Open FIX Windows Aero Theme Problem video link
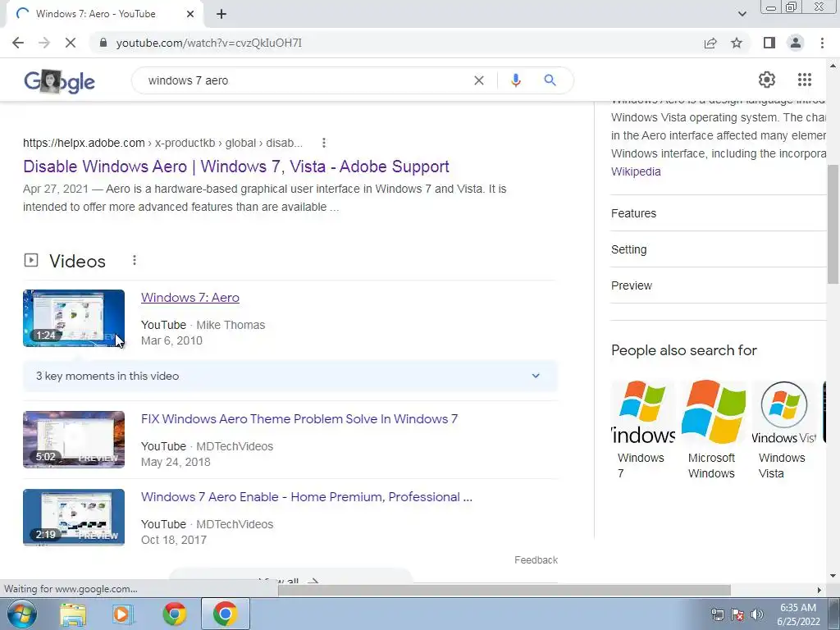The height and width of the screenshot is (630, 840). point(299,419)
